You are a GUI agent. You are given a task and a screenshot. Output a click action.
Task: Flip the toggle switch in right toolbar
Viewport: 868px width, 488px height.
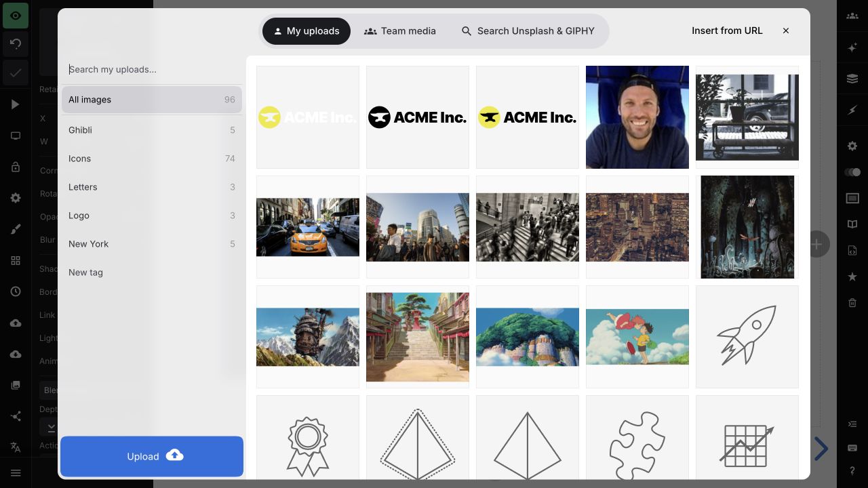(852, 172)
